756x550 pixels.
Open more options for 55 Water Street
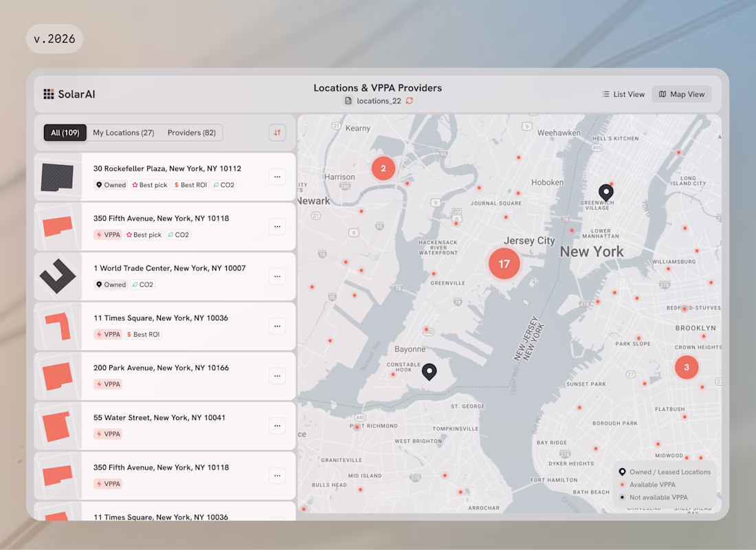(x=277, y=426)
